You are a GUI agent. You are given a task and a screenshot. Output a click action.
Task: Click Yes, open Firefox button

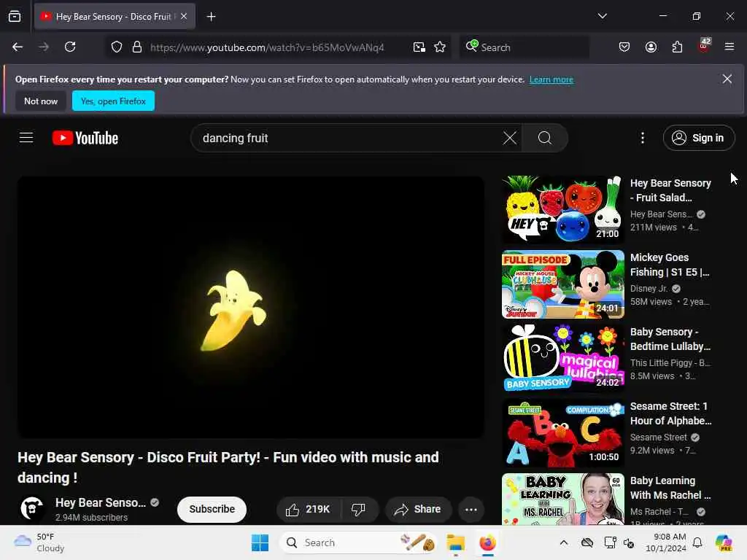pyautogui.click(x=113, y=101)
